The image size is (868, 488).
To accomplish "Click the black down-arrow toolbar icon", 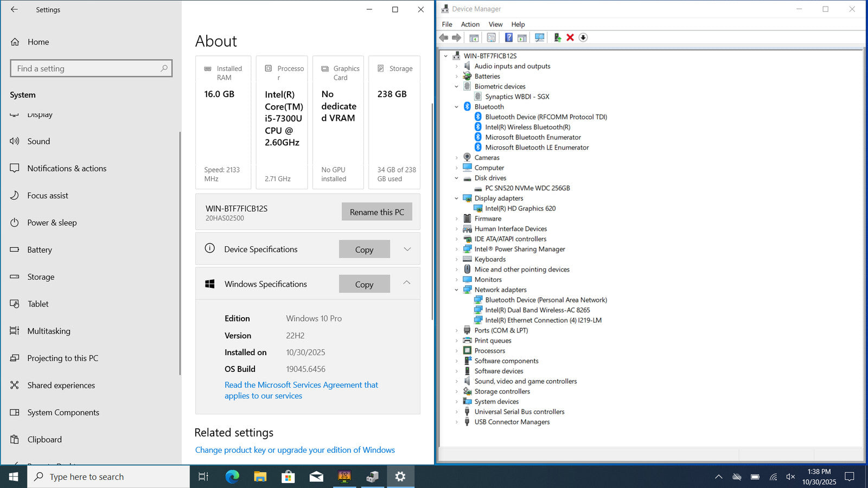I will click(583, 37).
